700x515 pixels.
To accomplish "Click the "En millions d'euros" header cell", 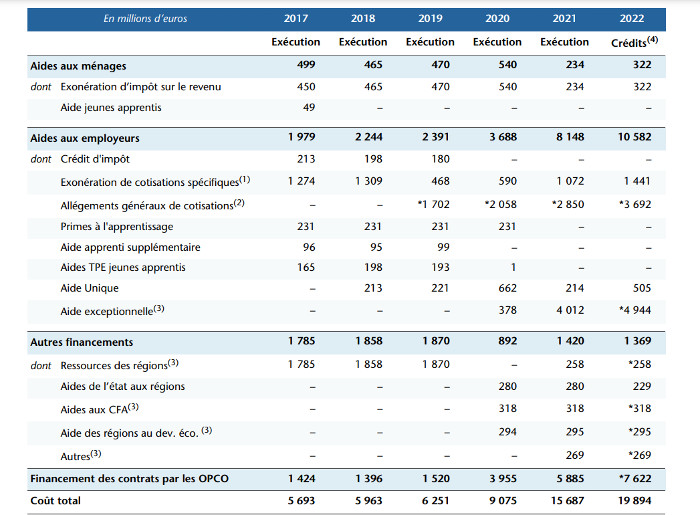I will coord(145,18).
